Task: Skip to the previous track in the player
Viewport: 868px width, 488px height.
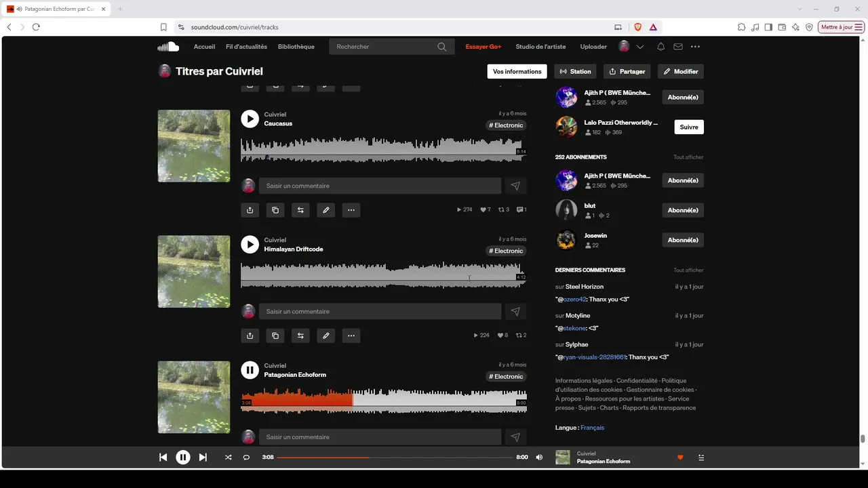Action: click(x=163, y=457)
